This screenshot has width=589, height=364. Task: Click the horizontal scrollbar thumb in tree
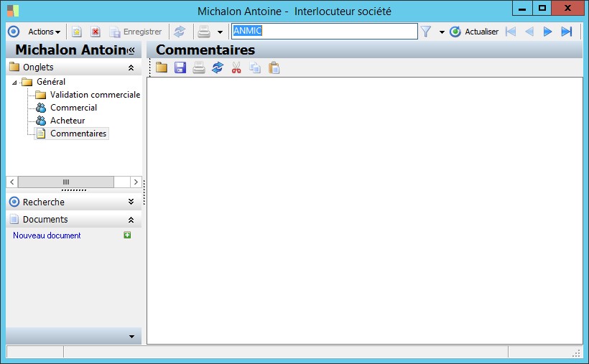66,182
